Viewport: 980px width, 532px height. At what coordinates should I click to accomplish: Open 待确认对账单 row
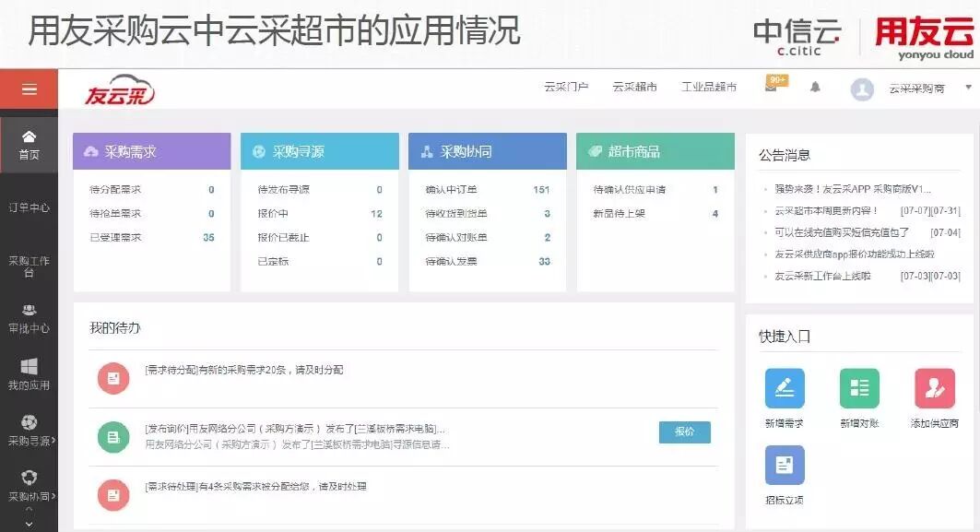pos(488,238)
